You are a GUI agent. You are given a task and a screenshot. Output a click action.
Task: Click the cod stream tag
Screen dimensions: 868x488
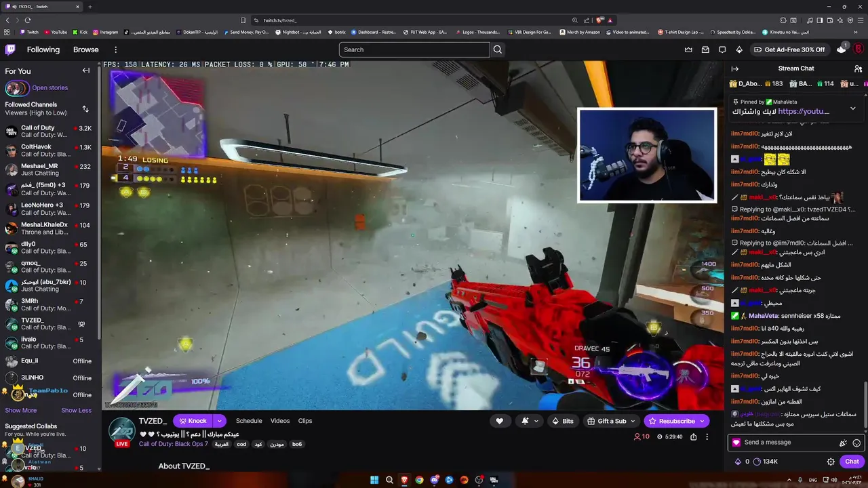coord(241,445)
